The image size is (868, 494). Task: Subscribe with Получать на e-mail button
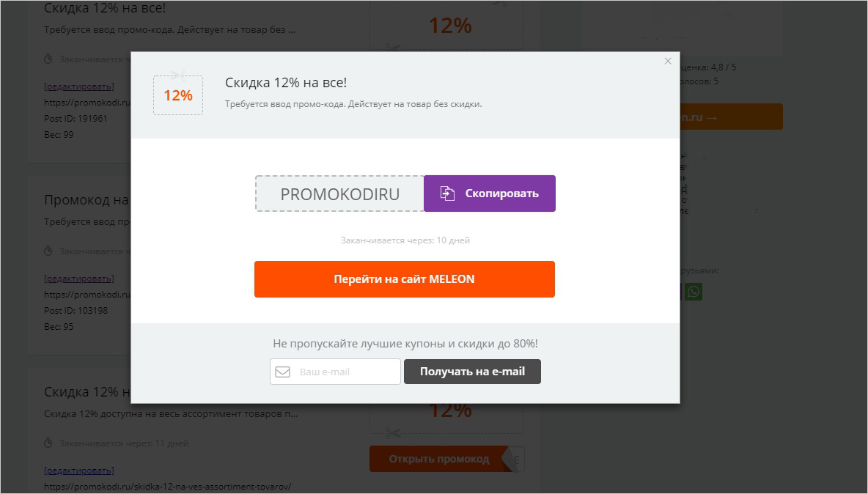pos(472,372)
